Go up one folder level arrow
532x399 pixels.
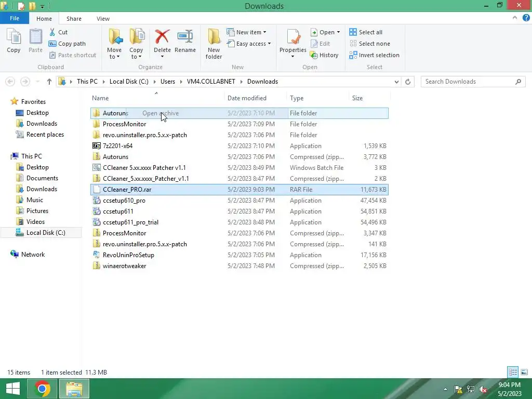(x=49, y=82)
